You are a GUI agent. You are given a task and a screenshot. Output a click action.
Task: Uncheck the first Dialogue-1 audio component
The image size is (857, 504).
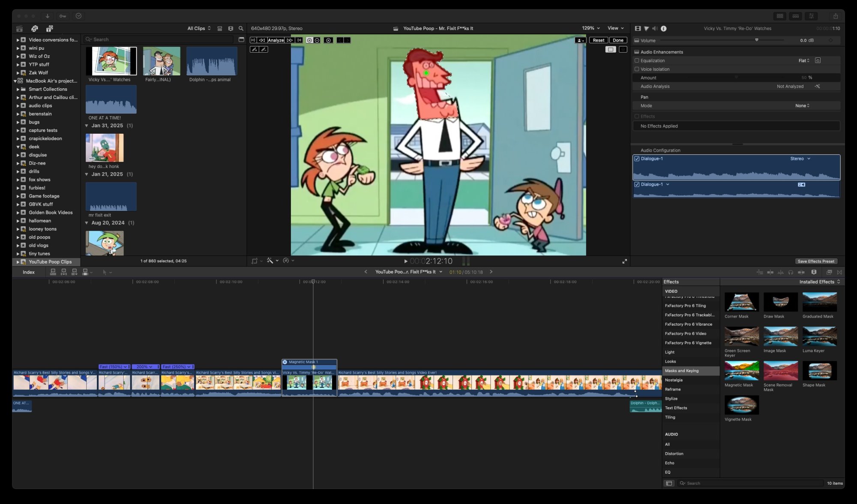pos(637,159)
